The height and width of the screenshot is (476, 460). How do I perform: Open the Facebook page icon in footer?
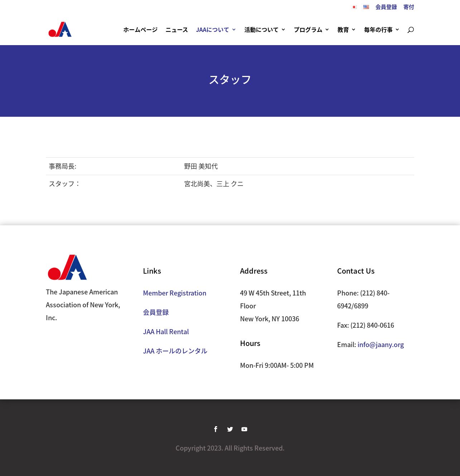click(x=216, y=429)
